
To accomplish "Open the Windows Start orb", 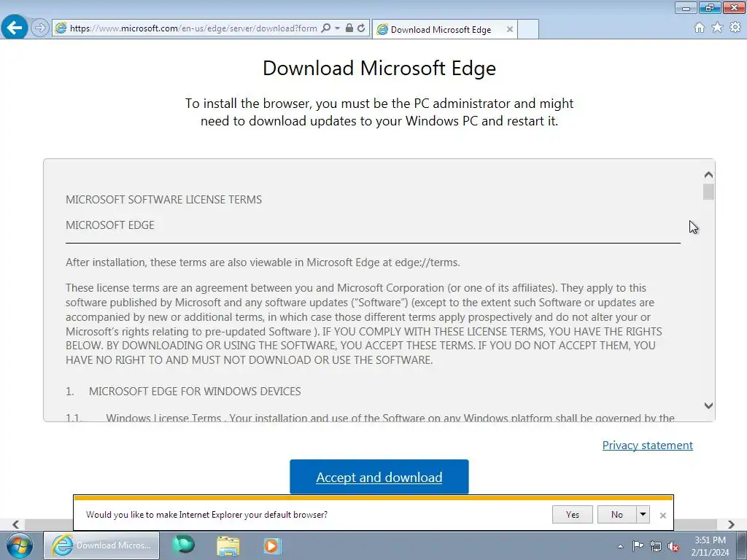I will point(19,545).
